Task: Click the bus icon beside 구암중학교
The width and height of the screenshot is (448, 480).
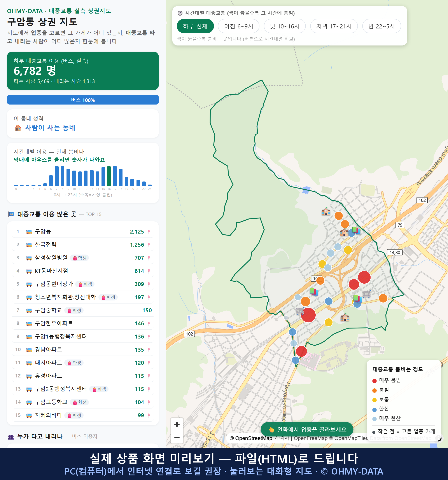Action: point(29,311)
